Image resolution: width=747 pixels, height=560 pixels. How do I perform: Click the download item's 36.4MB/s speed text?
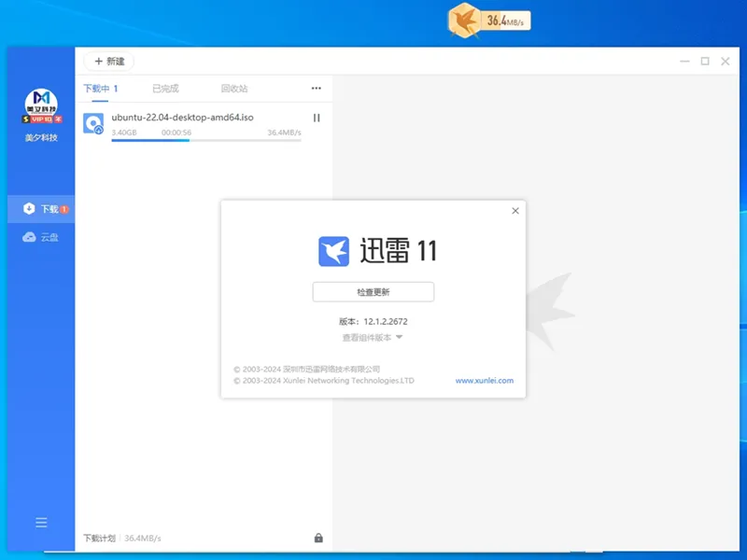pyautogui.click(x=285, y=133)
